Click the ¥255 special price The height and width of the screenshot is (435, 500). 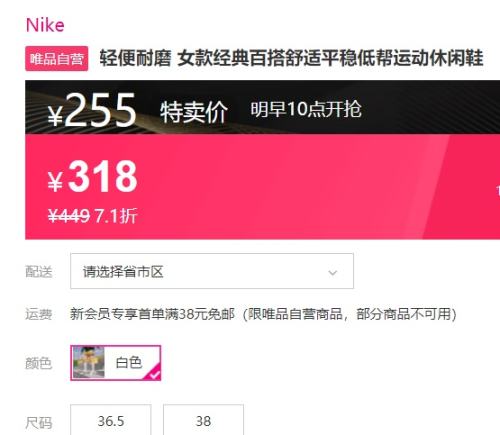coord(92,110)
